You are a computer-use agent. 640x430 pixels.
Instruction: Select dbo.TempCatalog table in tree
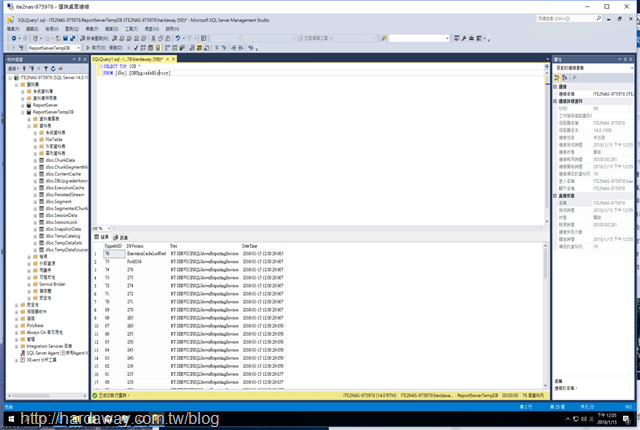pos(63,236)
